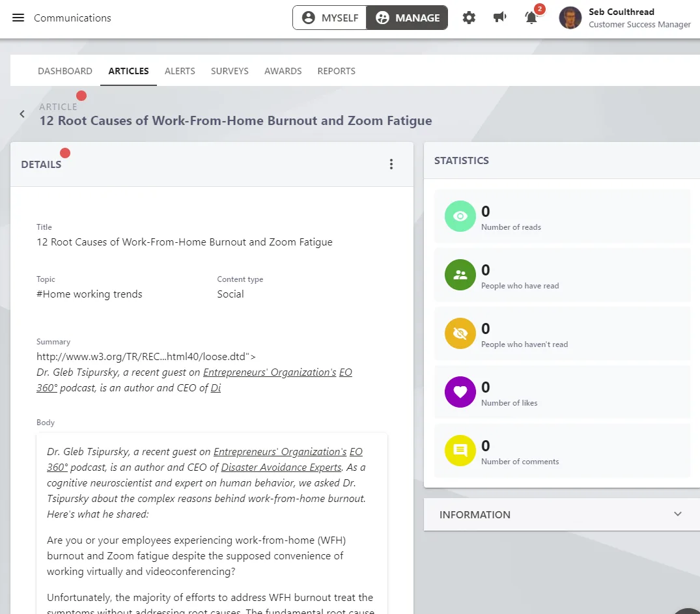Viewport: 700px width, 614px height.
Task: Click the w3.org URL text in Summary
Action: coord(146,357)
